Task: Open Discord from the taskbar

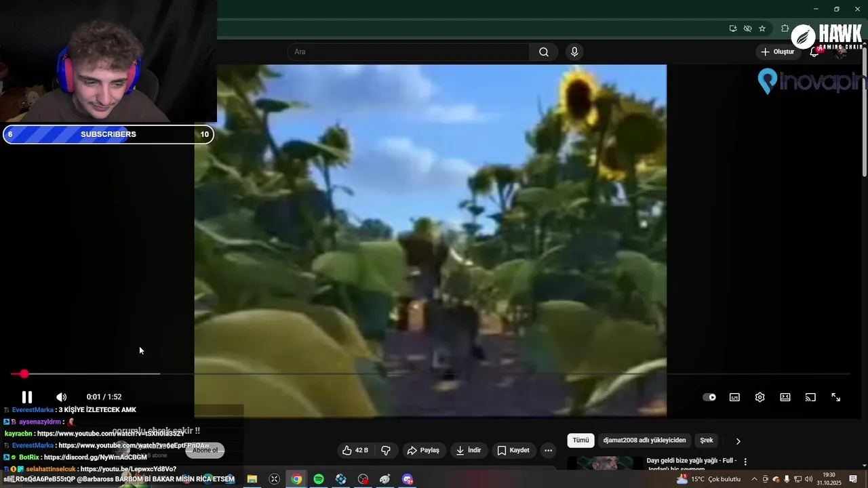Action: pyautogui.click(x=408, y=479)
